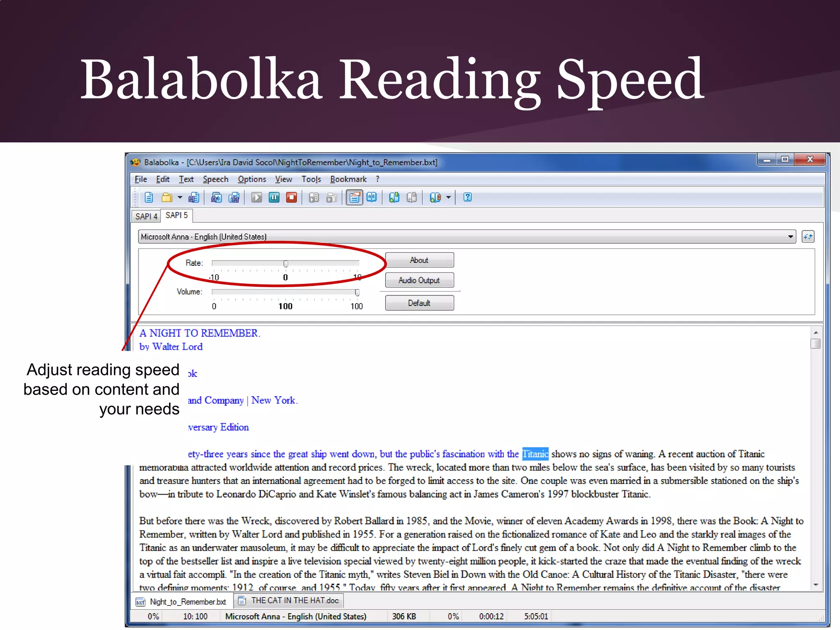Pause reading with the Pause button
The image size is (840, 630).
(x=274, y=198)
